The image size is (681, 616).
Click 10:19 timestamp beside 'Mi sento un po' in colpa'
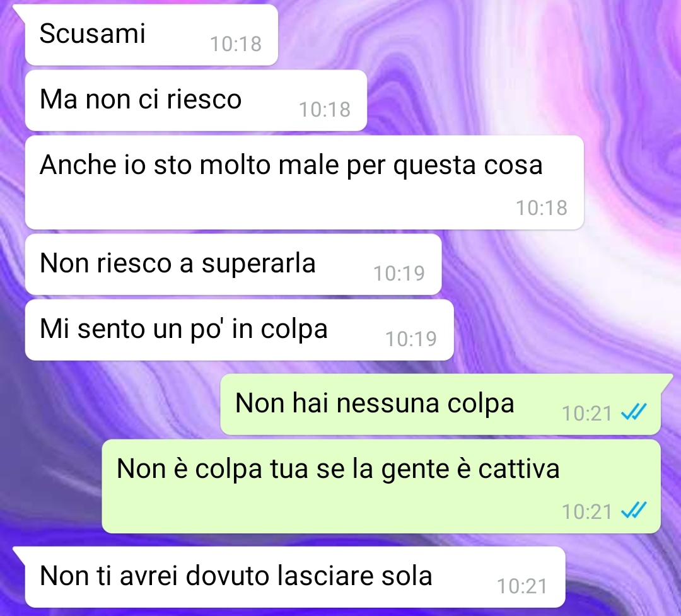pos(411,339)
